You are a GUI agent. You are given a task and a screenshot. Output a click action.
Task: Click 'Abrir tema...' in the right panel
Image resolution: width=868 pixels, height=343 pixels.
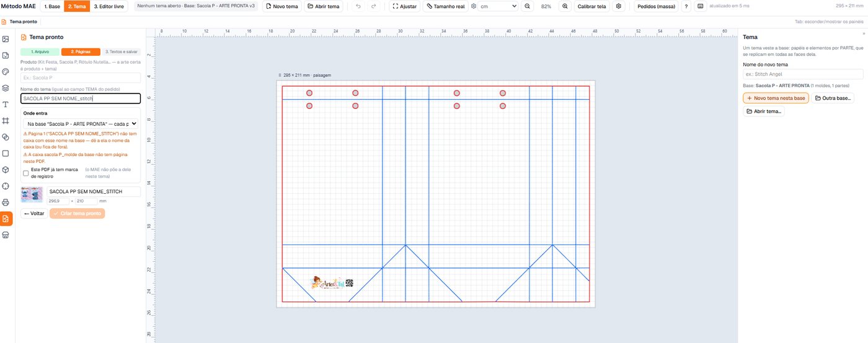click(x=764, y=111)
